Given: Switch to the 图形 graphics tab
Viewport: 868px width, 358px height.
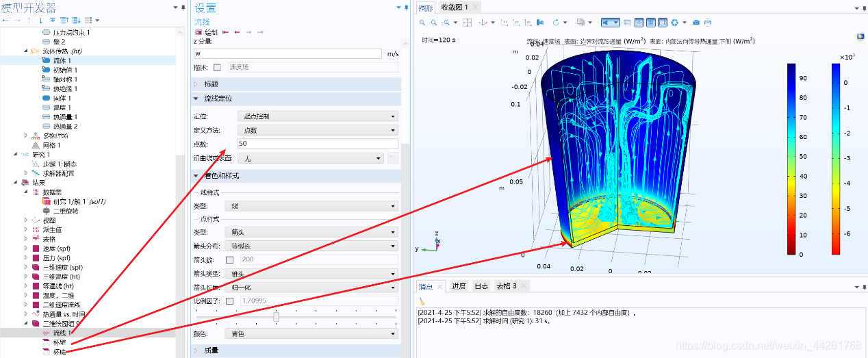Looking at the screenshot, I should pos(426,7).
